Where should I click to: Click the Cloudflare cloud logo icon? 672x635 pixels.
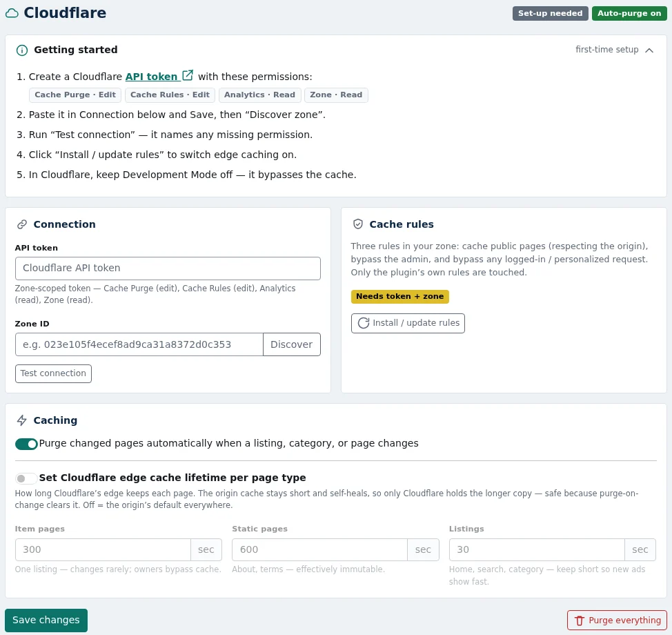12,13
